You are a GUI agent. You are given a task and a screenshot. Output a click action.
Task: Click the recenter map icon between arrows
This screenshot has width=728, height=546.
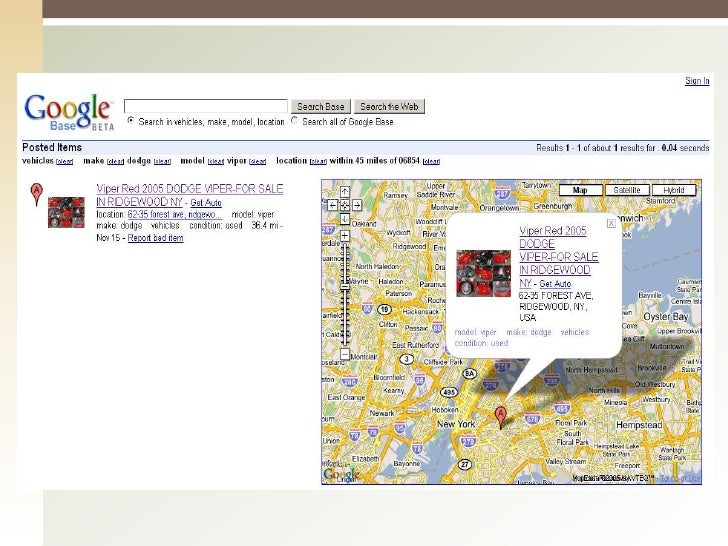[x=344, y=205]
